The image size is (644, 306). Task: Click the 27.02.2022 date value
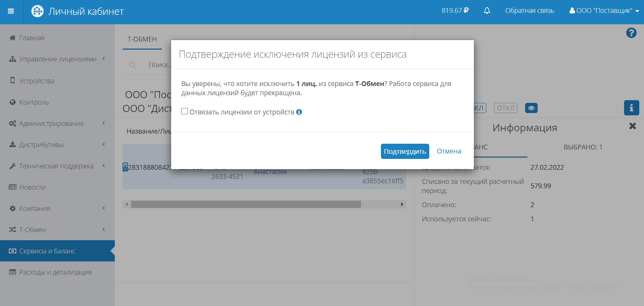click(x=547, y=167)
